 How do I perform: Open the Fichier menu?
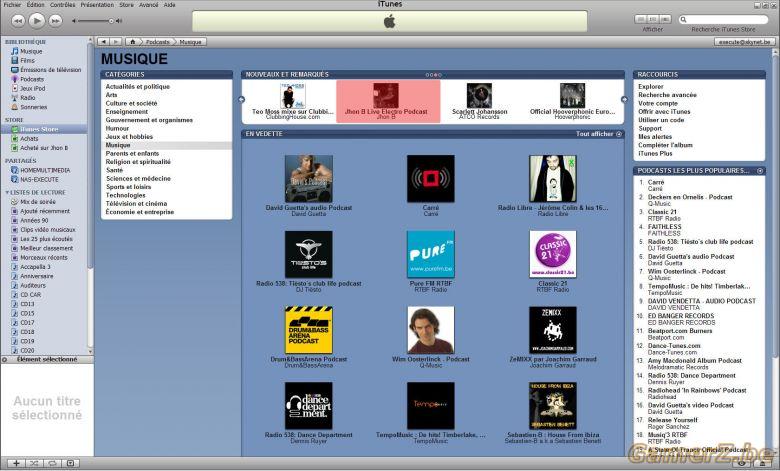tap(12, 4)
